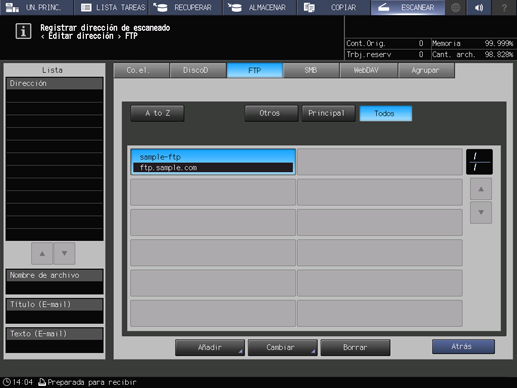Click the A to Z index button
This screenshot has height=388, width=517.
[157, 113]
